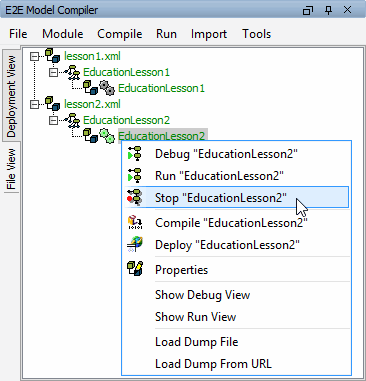The height and width of the screenshot is (381, 366).
Task: Click the Debug icon in context menu
Action: (x=135, y=154)
